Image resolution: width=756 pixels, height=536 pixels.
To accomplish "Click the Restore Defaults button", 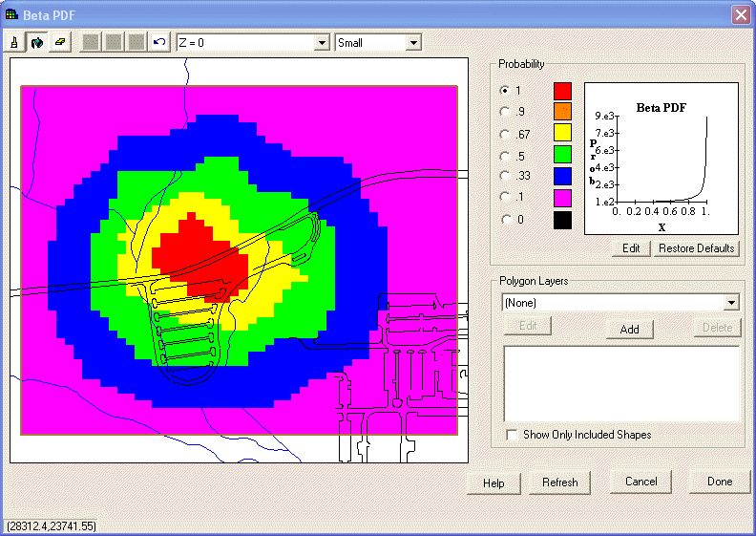I will click(x=696, y=248).
